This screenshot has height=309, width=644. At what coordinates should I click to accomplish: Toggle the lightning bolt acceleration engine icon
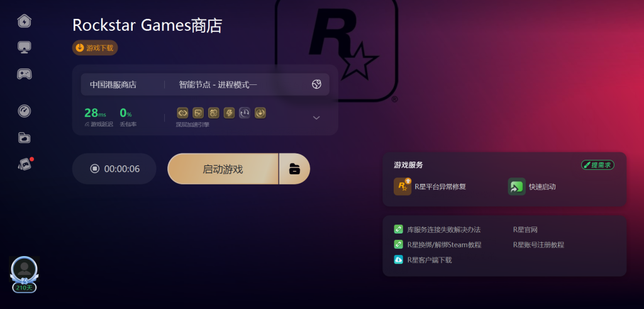tap(229, 113)
